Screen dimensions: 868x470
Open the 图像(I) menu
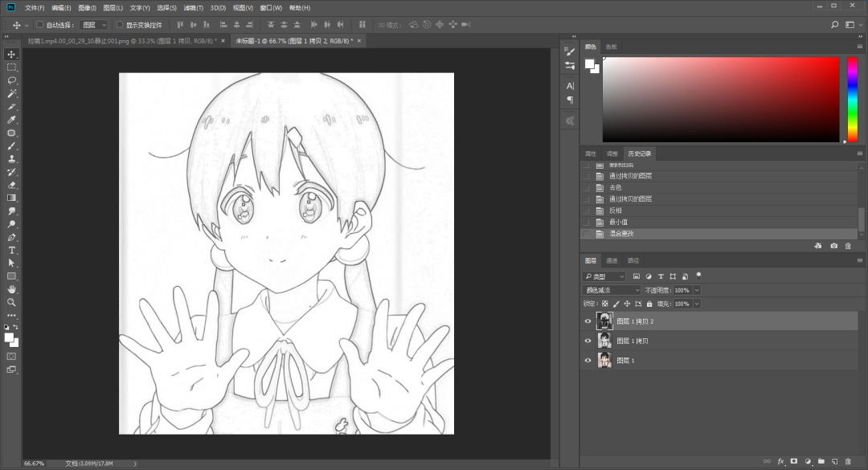(x=87, y=8)
